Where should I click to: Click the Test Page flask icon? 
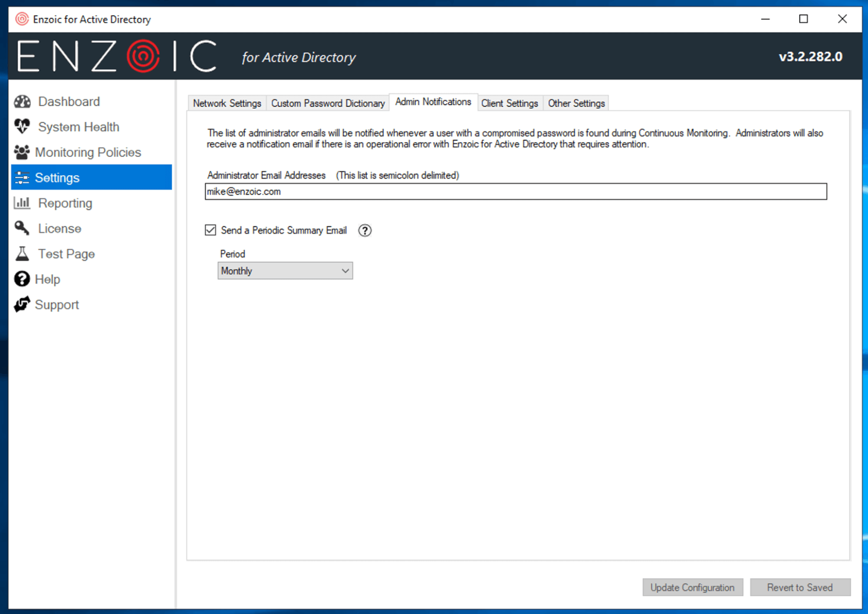tap(22, 254)
